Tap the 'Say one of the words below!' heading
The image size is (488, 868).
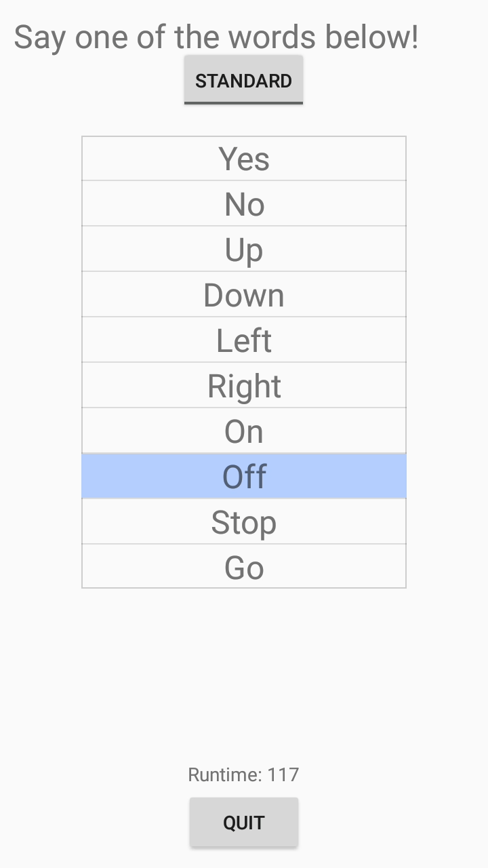pyautogui.click(x=216, y=37)
